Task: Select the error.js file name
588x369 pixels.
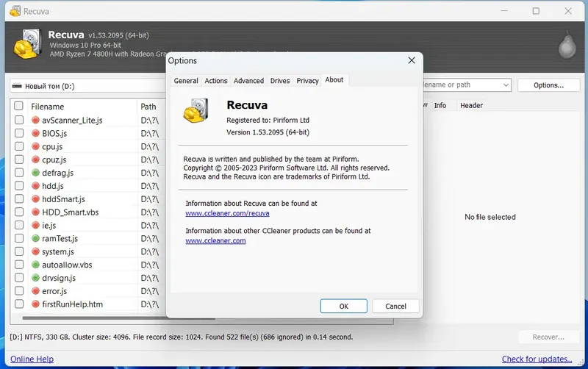Action: point(54,290)
